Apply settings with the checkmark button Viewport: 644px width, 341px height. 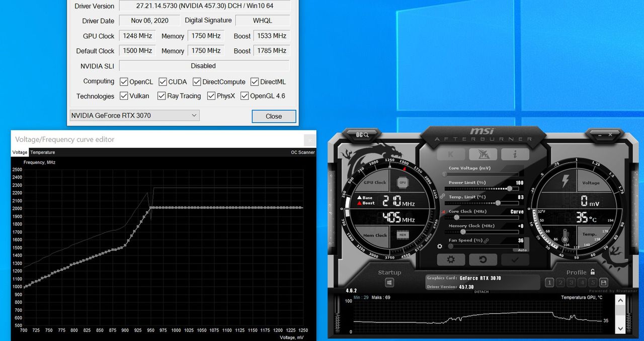tap(515, 260)
